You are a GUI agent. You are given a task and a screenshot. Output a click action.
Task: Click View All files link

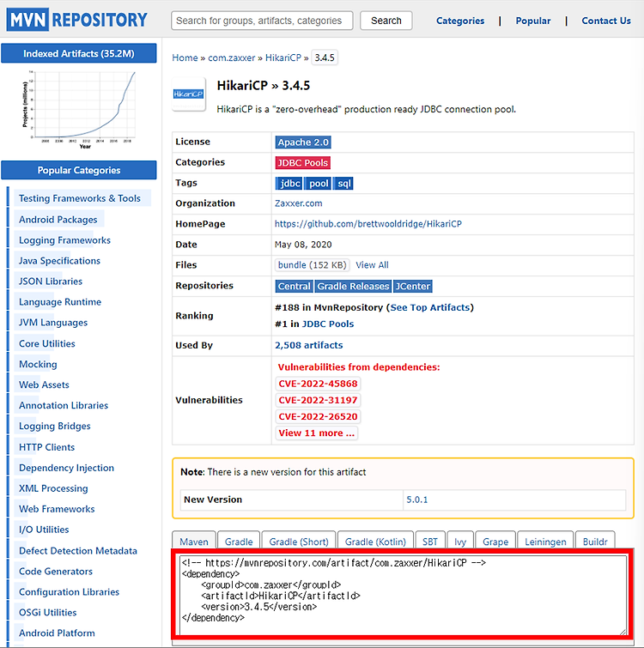click(x=372, y=265)
